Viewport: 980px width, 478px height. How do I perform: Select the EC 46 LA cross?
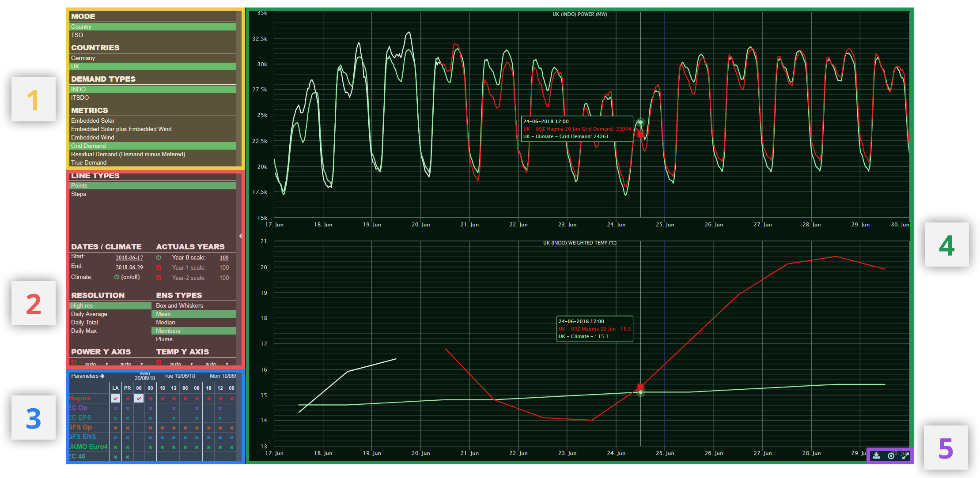tap(115, 457)
